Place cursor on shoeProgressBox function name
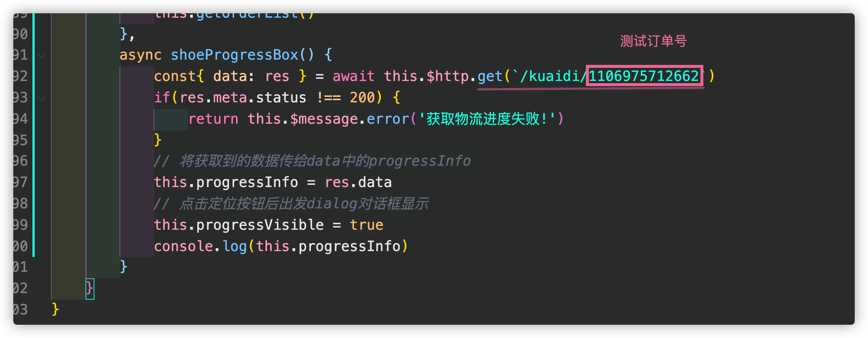868x338 pixels. 235,55
